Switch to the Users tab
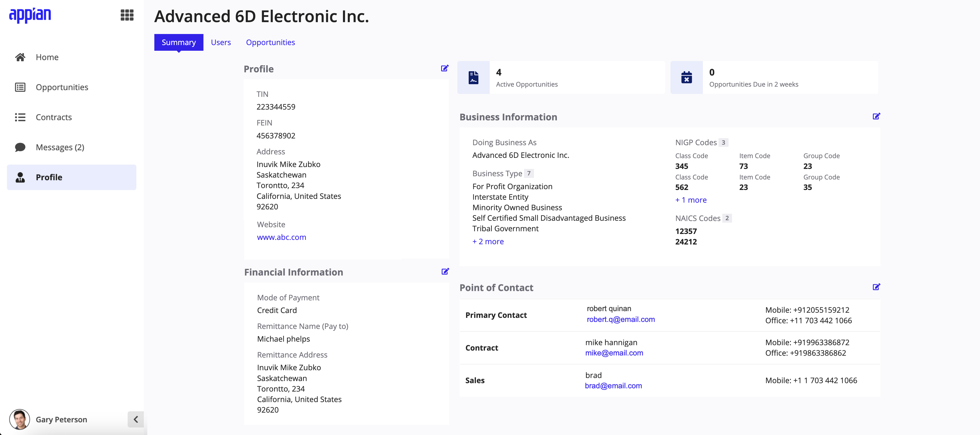The width and height of the screenshot is (980, 435). (221, 42)
